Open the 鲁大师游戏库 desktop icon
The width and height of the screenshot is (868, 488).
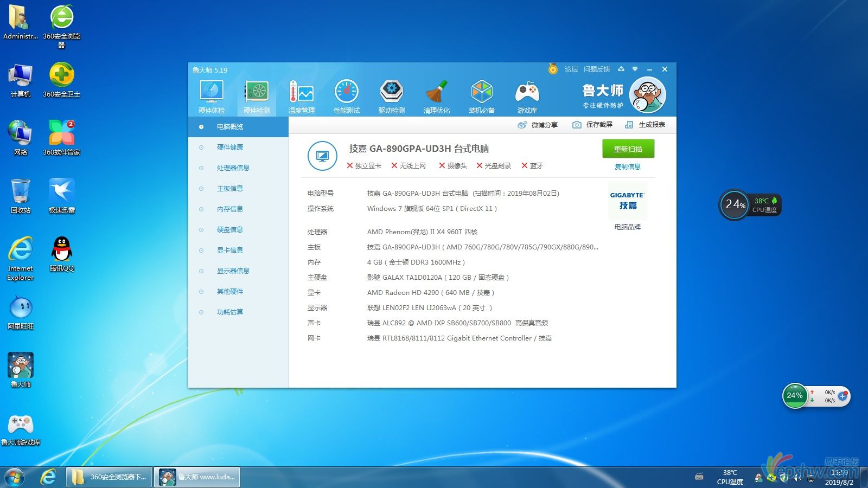(21, 429)
